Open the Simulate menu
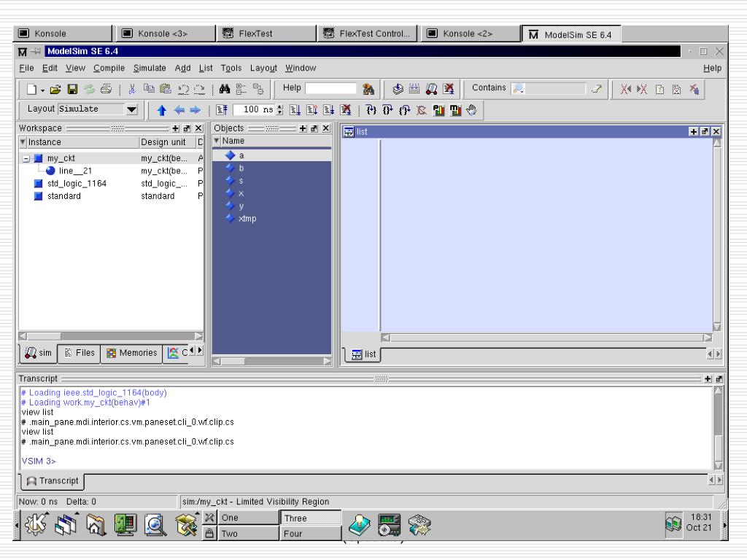This screenshot has width=747, height=560. [150, 68]
